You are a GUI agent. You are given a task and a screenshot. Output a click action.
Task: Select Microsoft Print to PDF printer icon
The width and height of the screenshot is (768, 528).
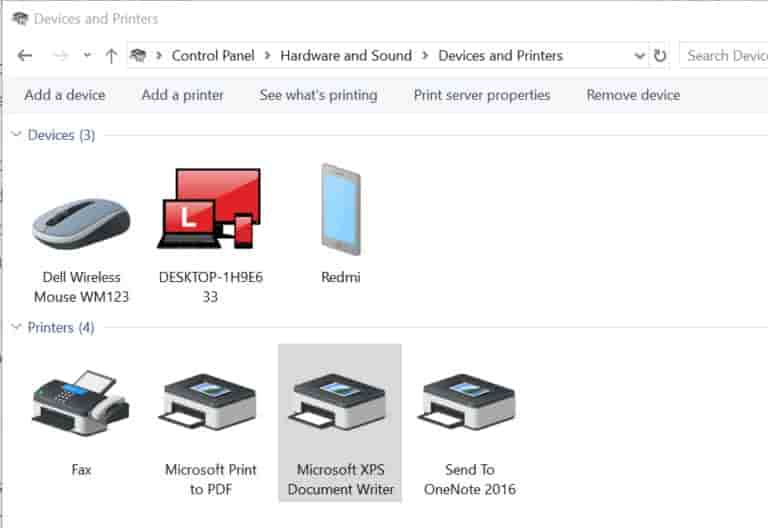click(208, 403)
